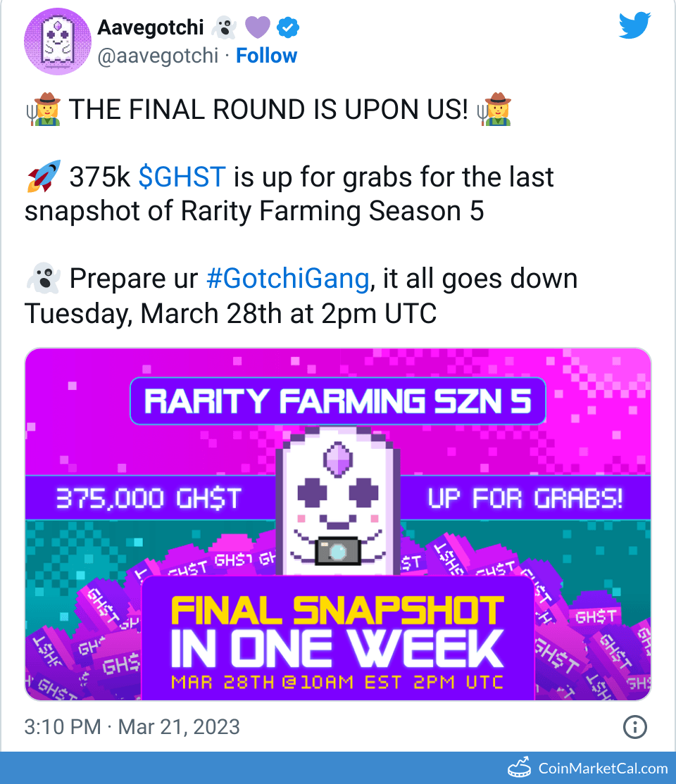Image resolution: width=676 pixels, height=784 pixels.
Task: Open the 3:10 PM Mar 21, 2023 timestamp
Action: pyautogui.click(x=132, y=726)
